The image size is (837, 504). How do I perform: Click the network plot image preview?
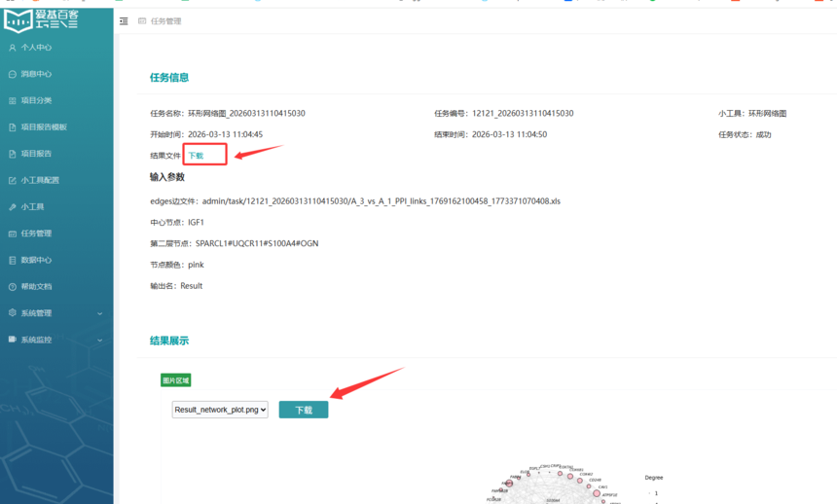click(x=555, y=484)
